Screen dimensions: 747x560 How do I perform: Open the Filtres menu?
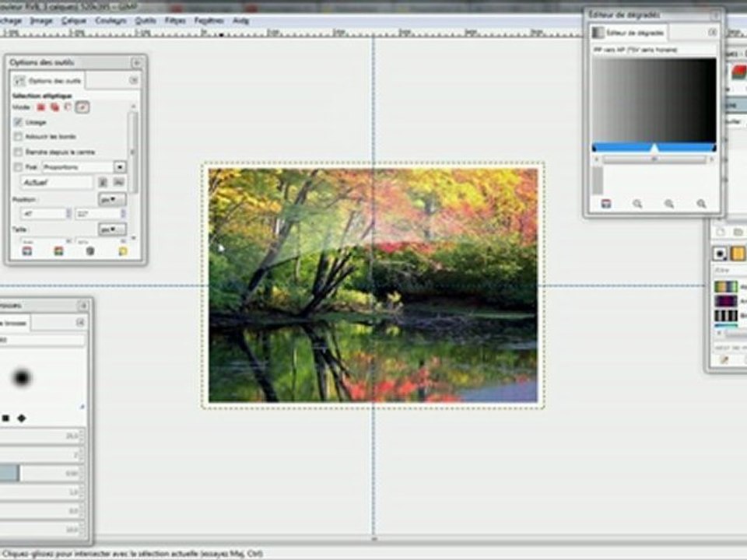(175, 20)
